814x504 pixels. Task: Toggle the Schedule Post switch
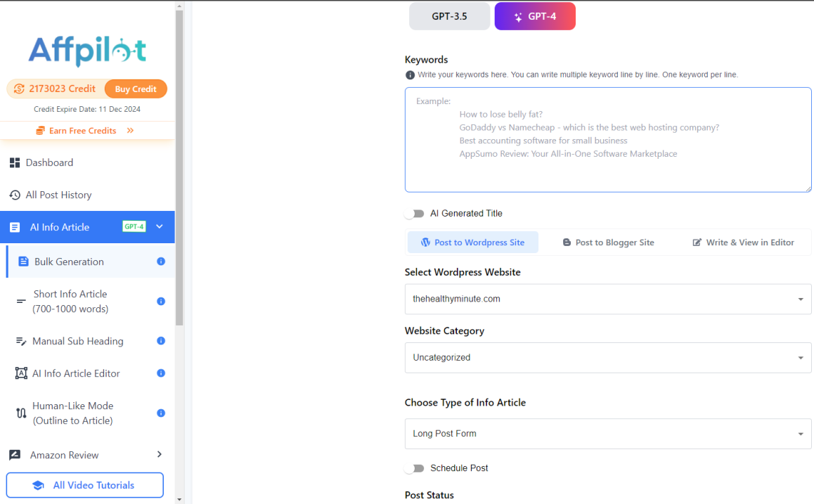pos(415,468)
